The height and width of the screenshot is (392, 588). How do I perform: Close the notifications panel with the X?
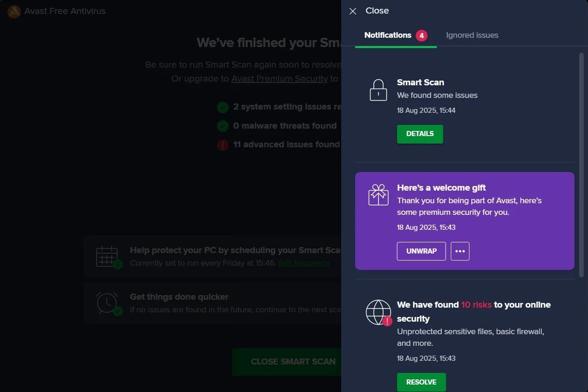(353, 11)
